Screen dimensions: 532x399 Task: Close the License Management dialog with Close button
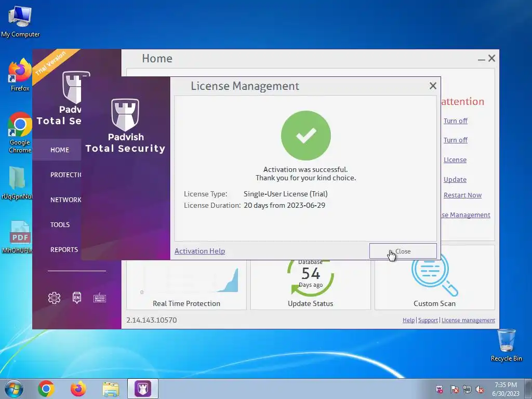pos(403,251)
